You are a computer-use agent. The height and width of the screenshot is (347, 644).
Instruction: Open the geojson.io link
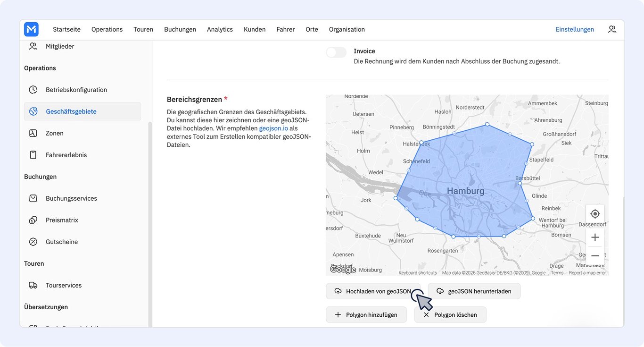[x=273, y=128]
